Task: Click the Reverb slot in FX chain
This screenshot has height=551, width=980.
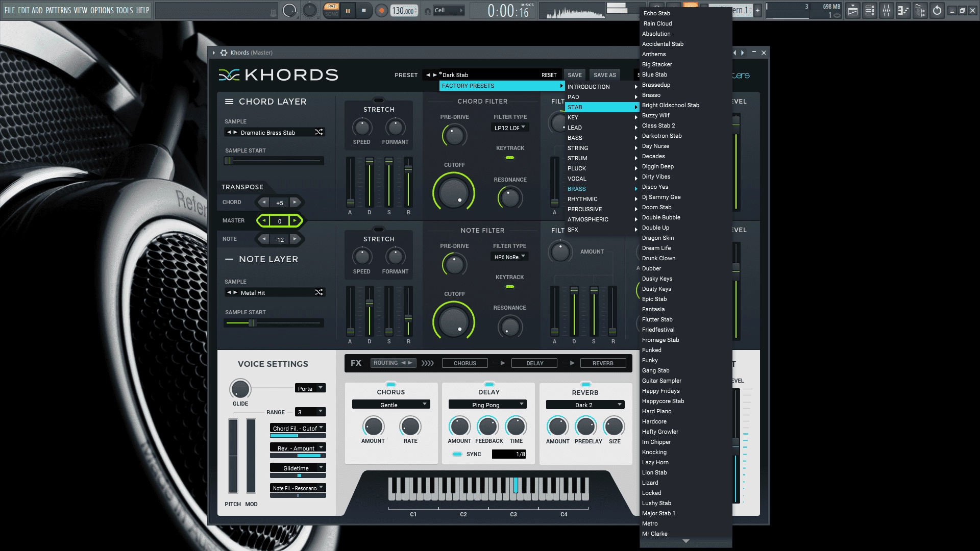Action: 603,363
